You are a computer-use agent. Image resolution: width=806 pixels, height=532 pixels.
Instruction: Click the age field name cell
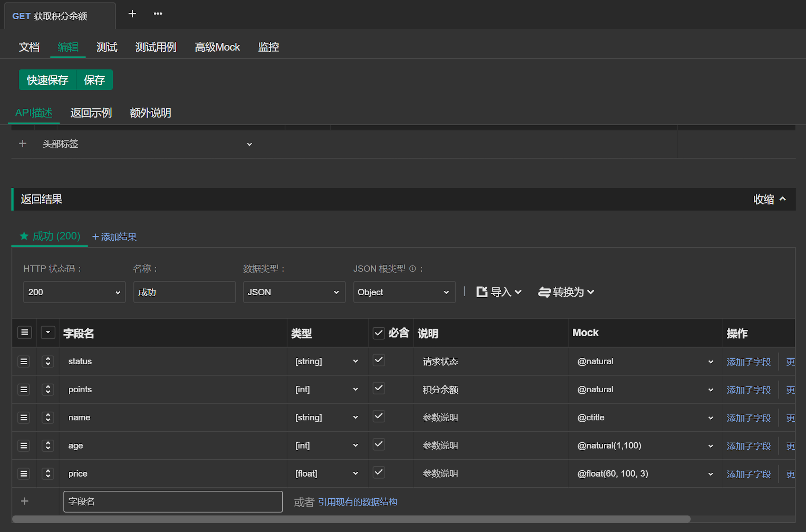[173, 446]
